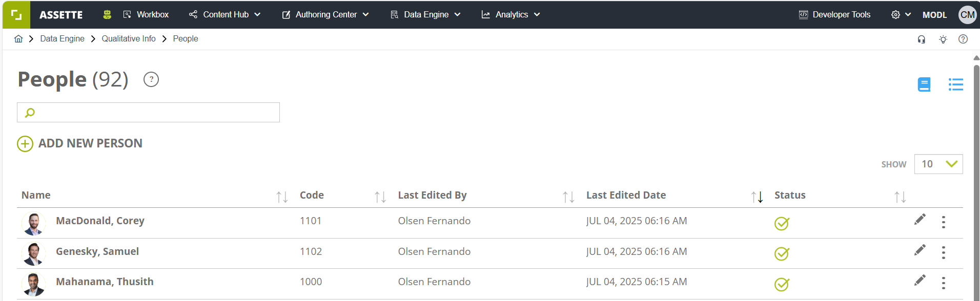Viewport: 980px width, 301px height.
Task: Open the Show rows-per-page dropdown
Action: [938, 164]
